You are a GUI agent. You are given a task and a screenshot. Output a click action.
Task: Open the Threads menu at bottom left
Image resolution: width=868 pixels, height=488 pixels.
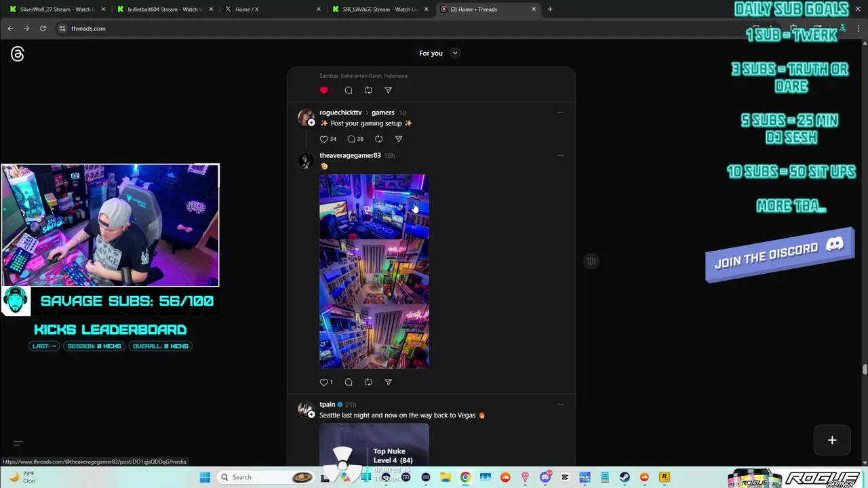coord(18,444)
